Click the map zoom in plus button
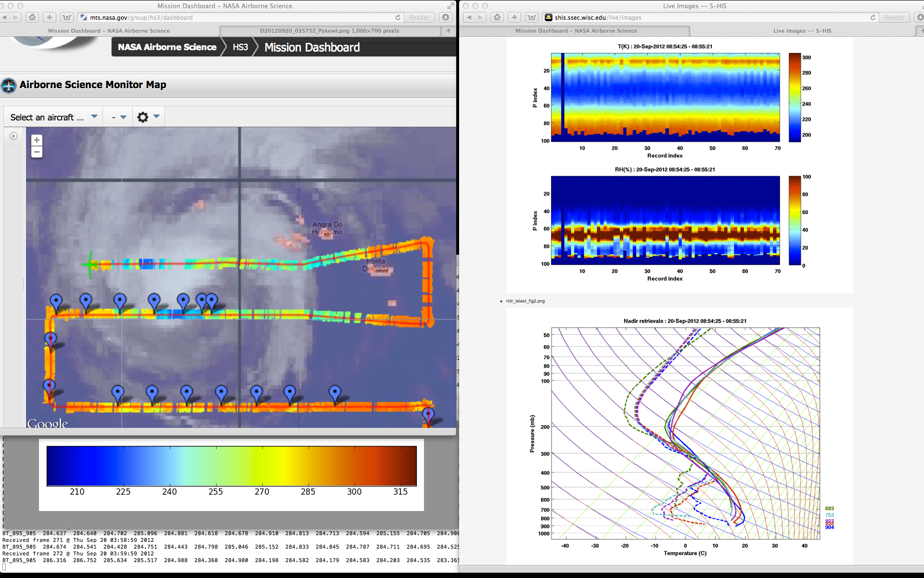 (37, 140)
